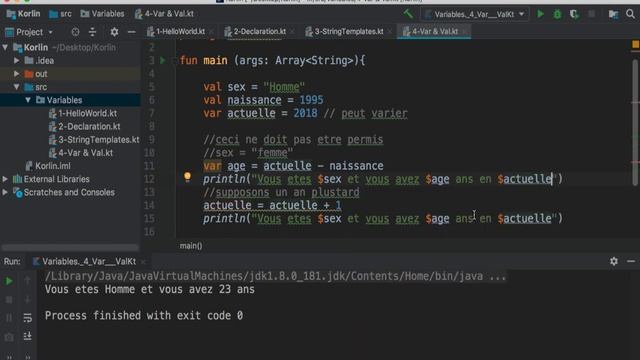The width and height of the screenshot is (640, 360).
Task: Open the Project view dropdown
Action: (51, 32)
